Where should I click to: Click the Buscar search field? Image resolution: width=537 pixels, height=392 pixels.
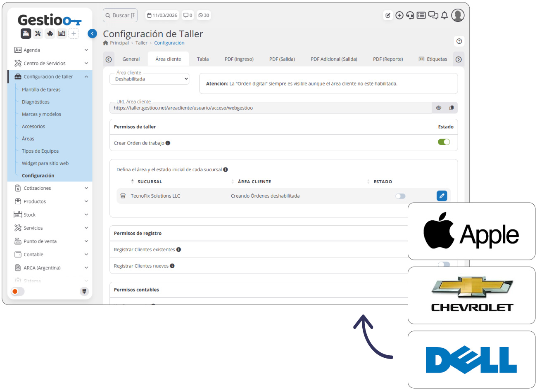tap(120, 15)
